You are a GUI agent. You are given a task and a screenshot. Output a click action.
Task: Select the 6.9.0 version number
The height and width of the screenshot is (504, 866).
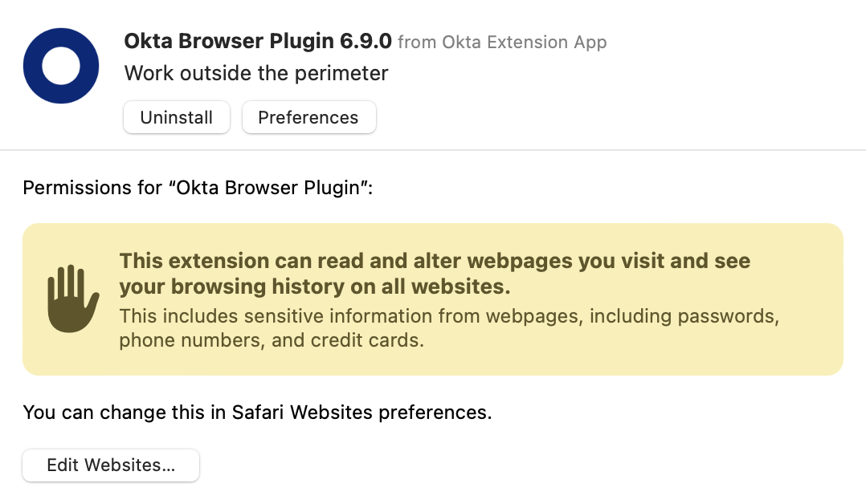[x=366, y=41]
